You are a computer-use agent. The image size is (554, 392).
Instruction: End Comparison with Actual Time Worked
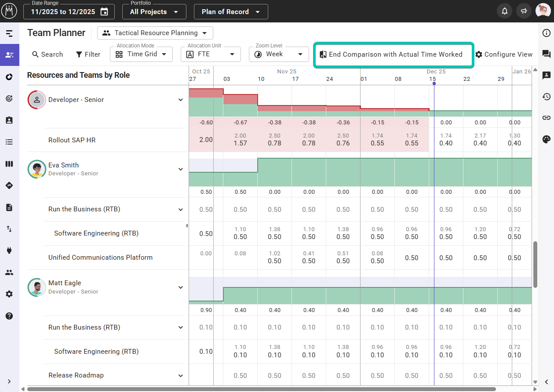(393, 54)
